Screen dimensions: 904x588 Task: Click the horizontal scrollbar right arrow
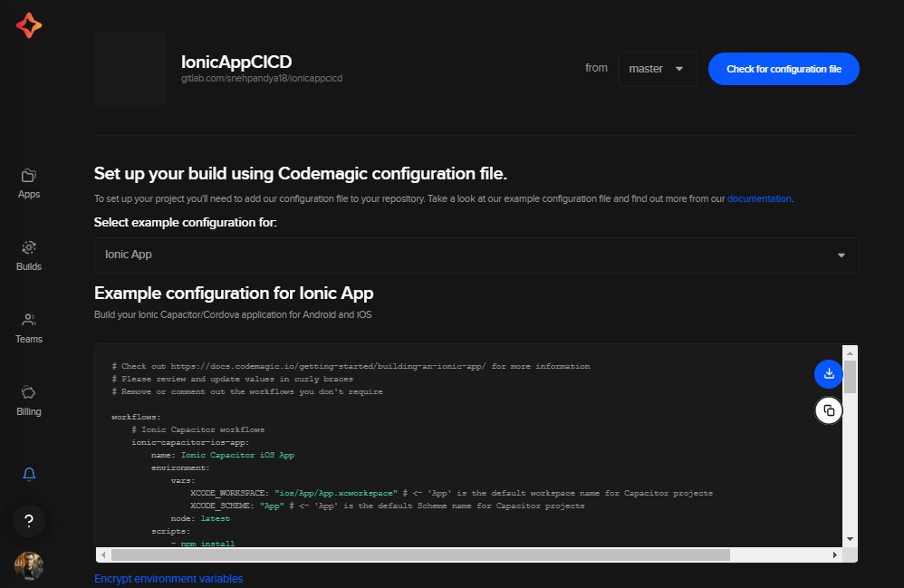(x=835, y=554)
